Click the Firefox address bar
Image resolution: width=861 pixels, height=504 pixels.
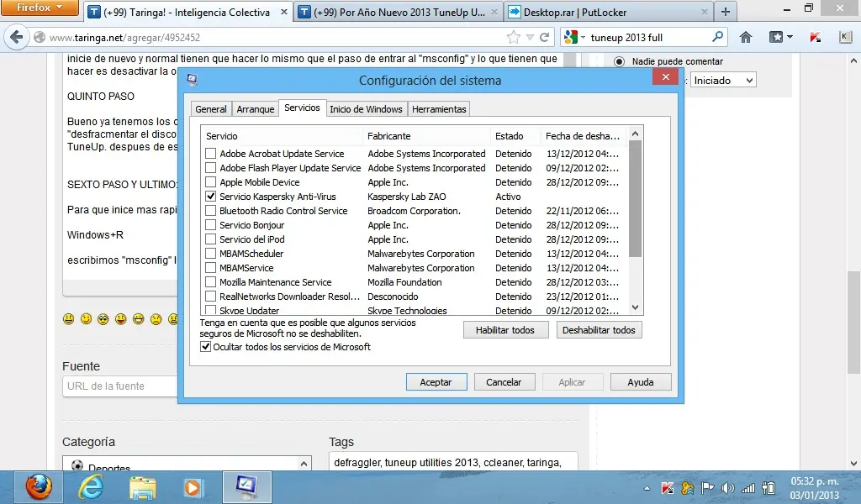tap(275, 37)
